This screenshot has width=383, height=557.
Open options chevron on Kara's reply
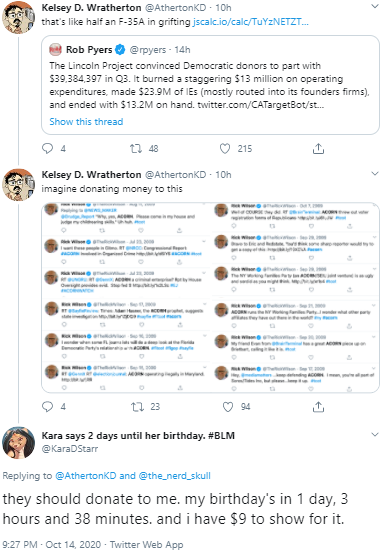click(375, 434)
